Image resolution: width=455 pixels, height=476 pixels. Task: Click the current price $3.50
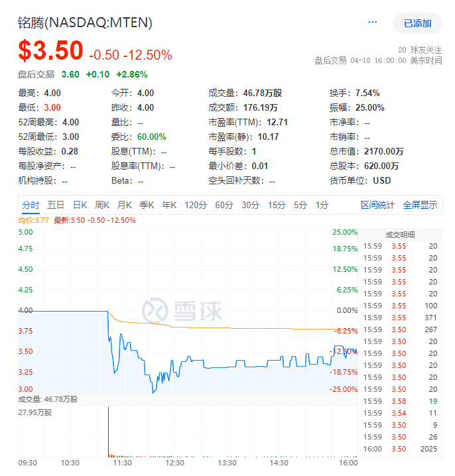click(x=50, y=50)
